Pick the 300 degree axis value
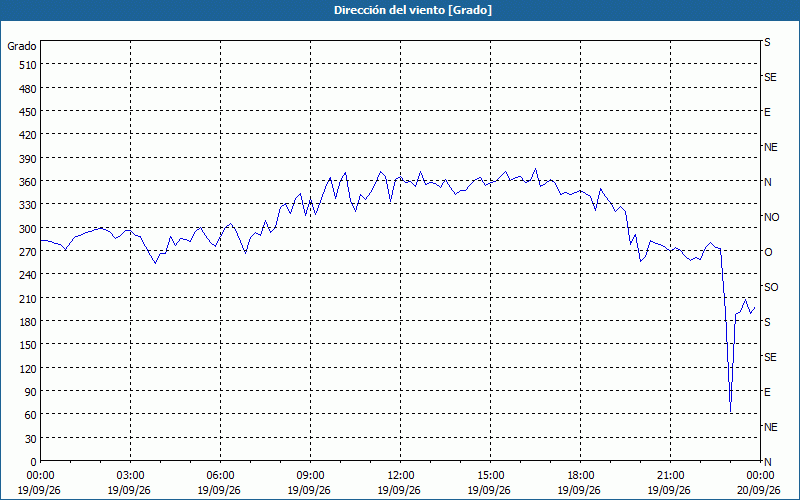The width and height of the screenshot is (800, 500). [x=29, y=229]
